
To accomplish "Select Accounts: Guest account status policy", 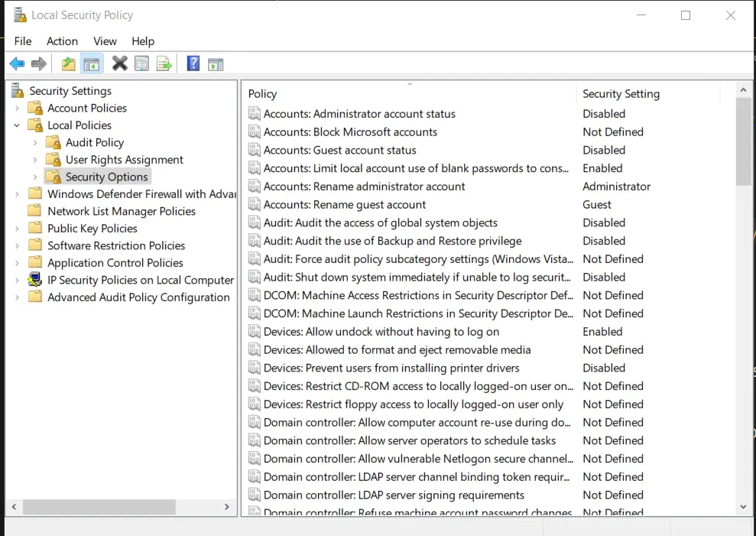I will pos(339,151).
